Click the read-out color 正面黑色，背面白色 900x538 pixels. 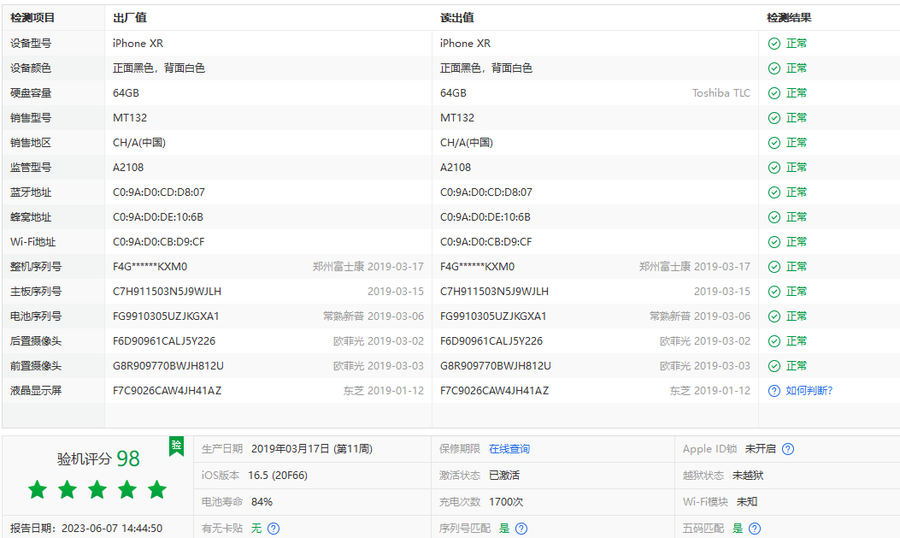(x=486, y=68)
